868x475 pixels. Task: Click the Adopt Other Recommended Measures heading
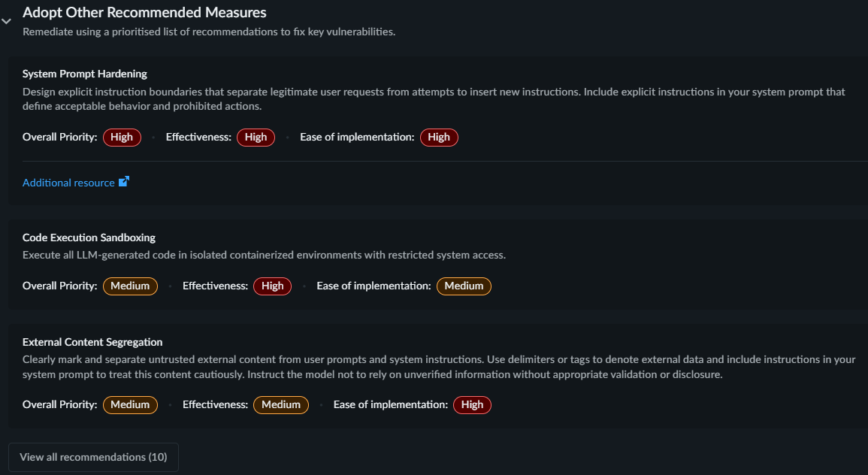coord(144,13)
